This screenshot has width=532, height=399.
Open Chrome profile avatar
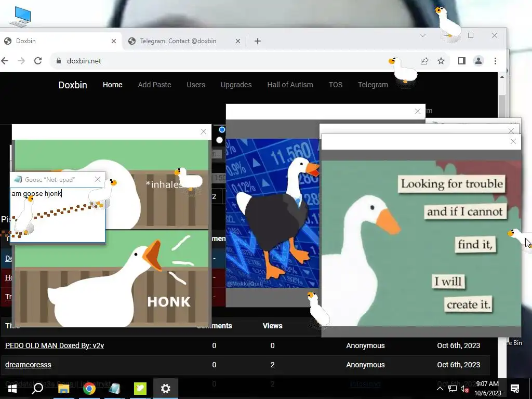click(x=478, y=61)
